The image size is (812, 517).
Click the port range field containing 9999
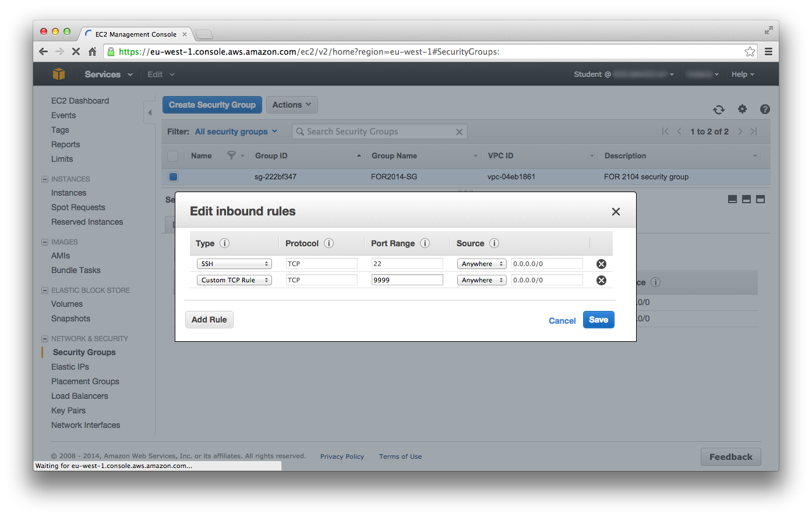[x=407, y=280]
